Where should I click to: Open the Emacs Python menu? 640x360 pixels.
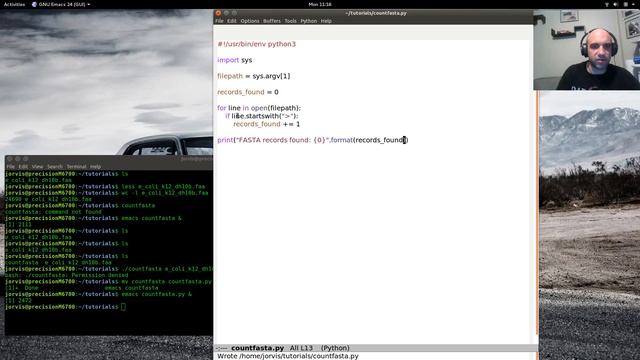click(x=309, y=21)
